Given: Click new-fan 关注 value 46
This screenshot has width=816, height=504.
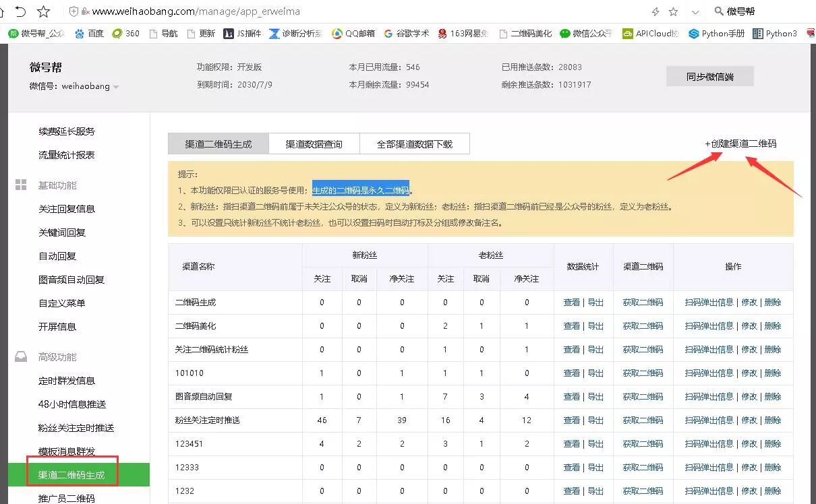Looking at the screenshot, I should (x=322, y=420).
